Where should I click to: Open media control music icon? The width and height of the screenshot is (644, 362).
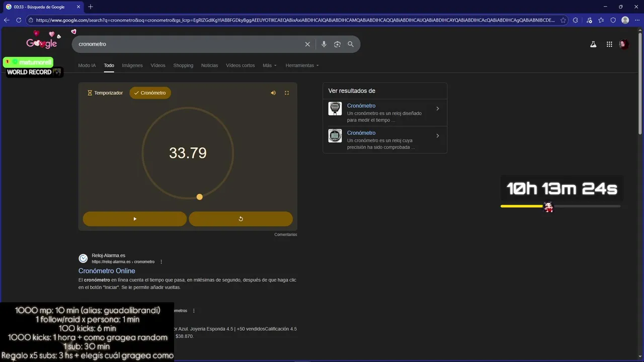(x=589, y=20)
